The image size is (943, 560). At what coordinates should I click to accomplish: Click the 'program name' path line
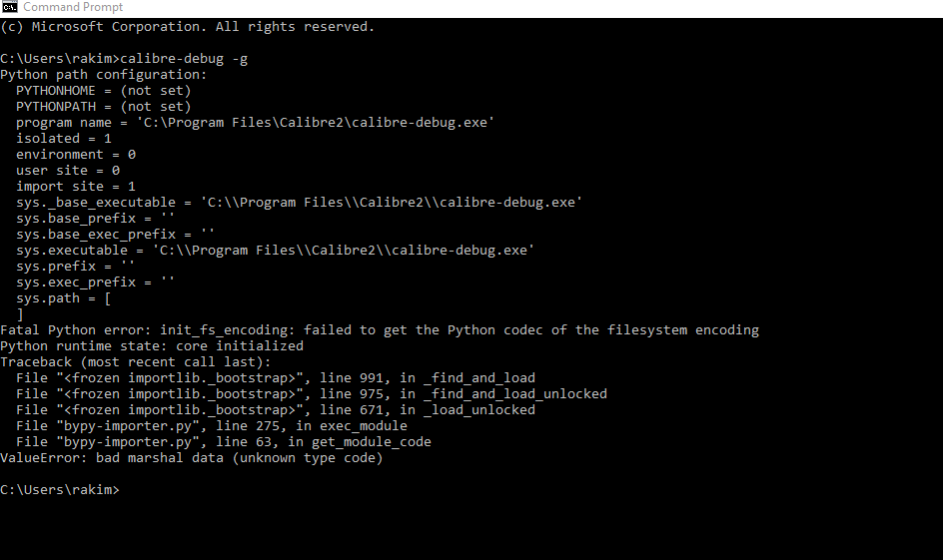click(256, 123)
